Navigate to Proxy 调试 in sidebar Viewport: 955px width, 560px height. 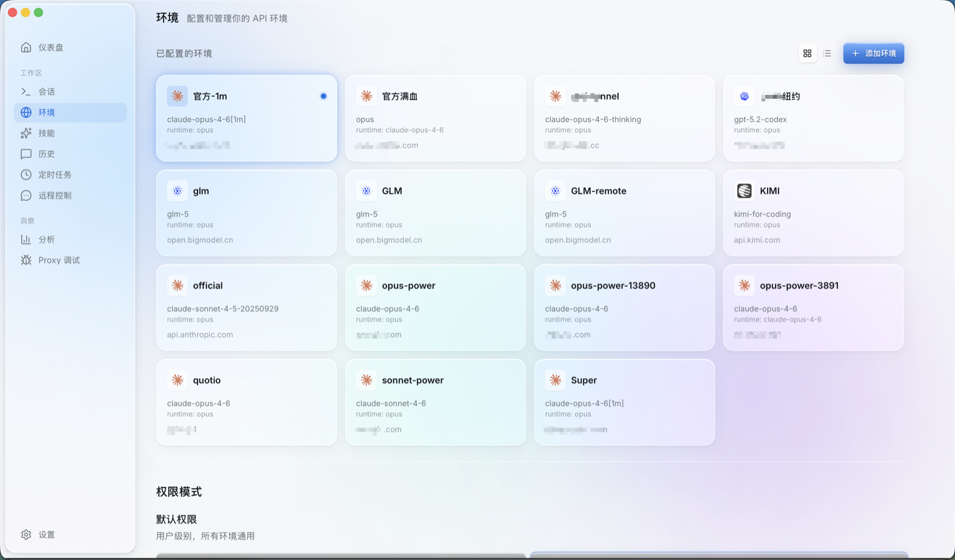pyautogui.click(x=70, y=260)
